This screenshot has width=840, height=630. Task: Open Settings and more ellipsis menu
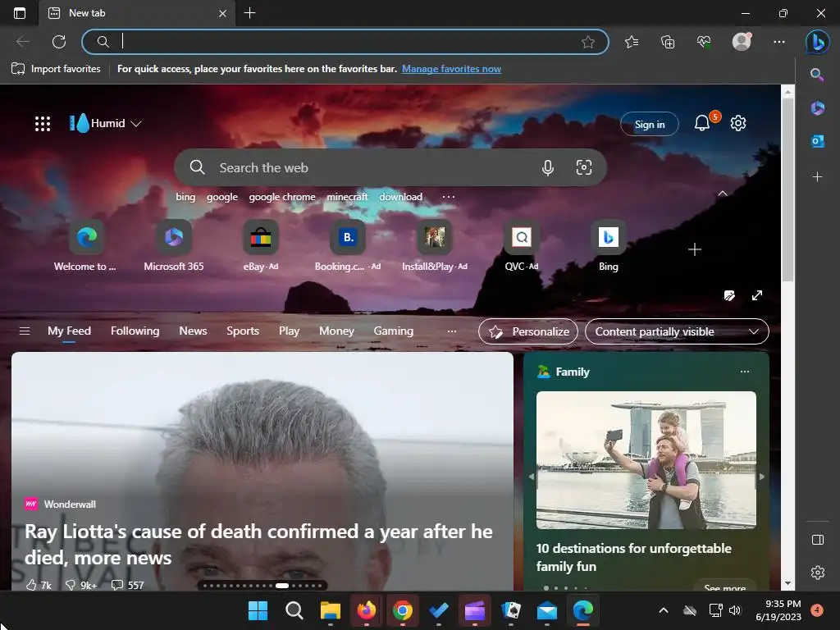[779, 41]
